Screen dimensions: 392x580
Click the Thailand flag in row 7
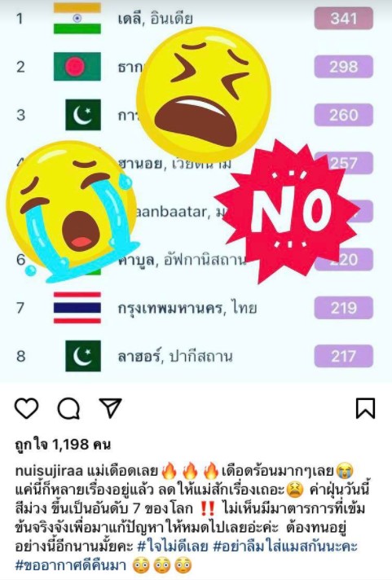pyautogui.click(x=77, y=308)
